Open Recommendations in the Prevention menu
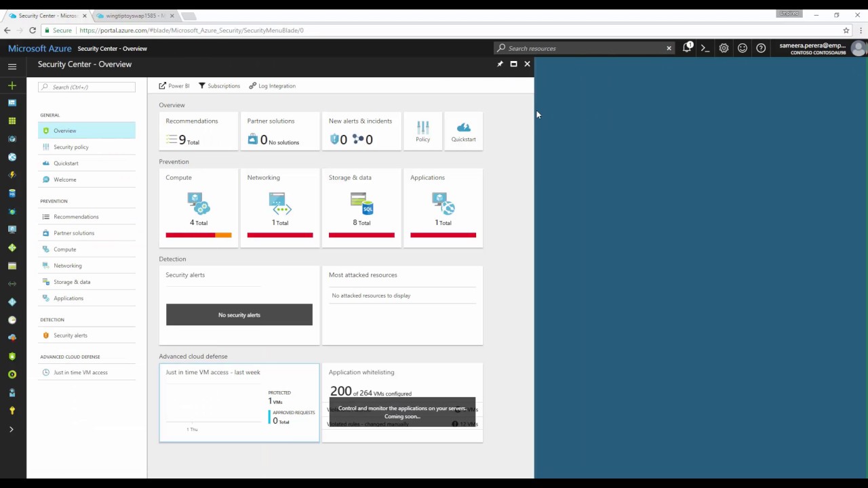868x488 pixels. [x=87, y=217]
